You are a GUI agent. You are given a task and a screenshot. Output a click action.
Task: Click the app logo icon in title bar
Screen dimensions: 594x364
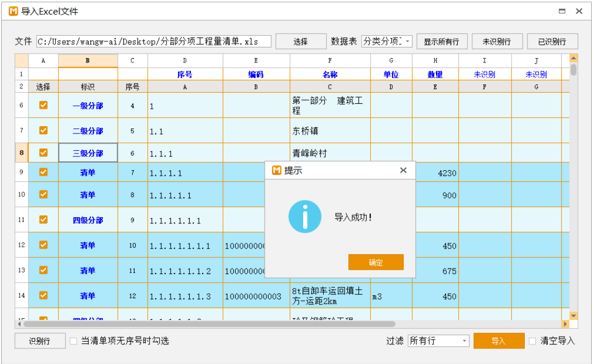pos(13,11)
